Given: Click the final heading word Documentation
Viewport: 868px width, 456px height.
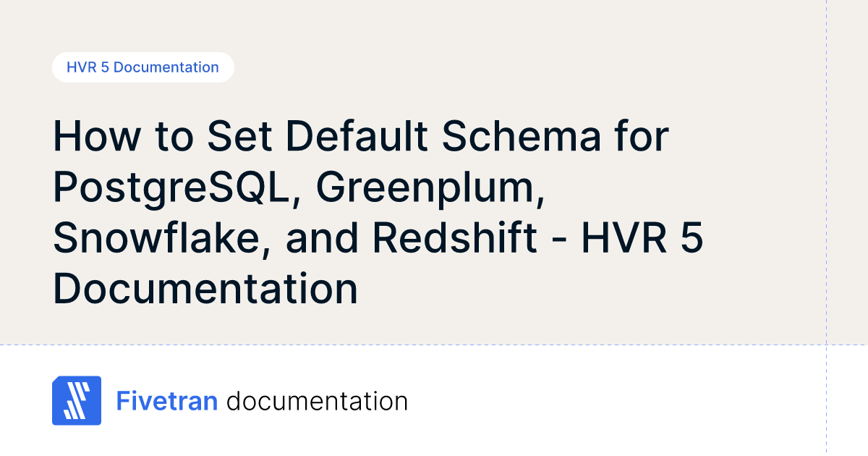Looking at the screenshot, I should (x=205, y=289).
